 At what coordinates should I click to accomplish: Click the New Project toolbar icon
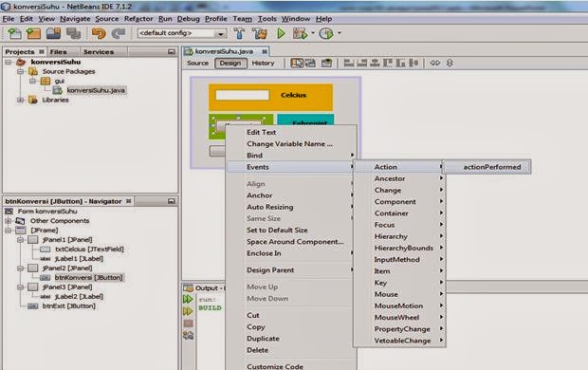click(x=33, y=34)
